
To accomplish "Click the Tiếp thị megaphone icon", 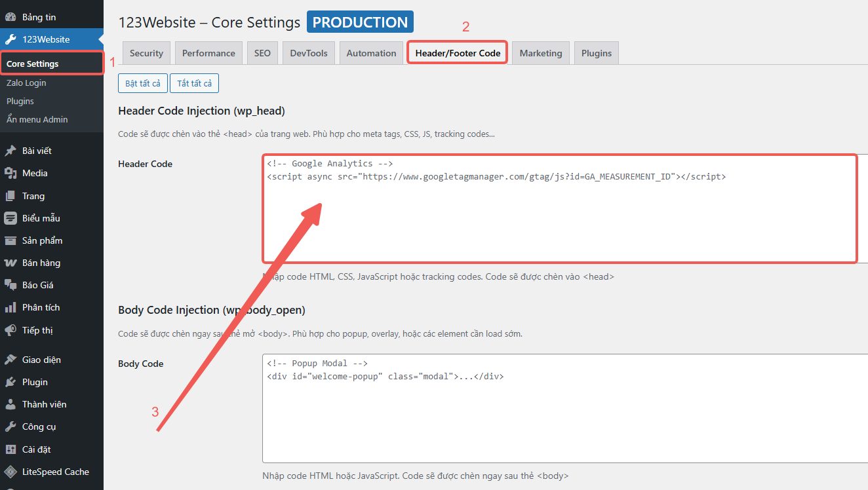I will pos(10,330).
